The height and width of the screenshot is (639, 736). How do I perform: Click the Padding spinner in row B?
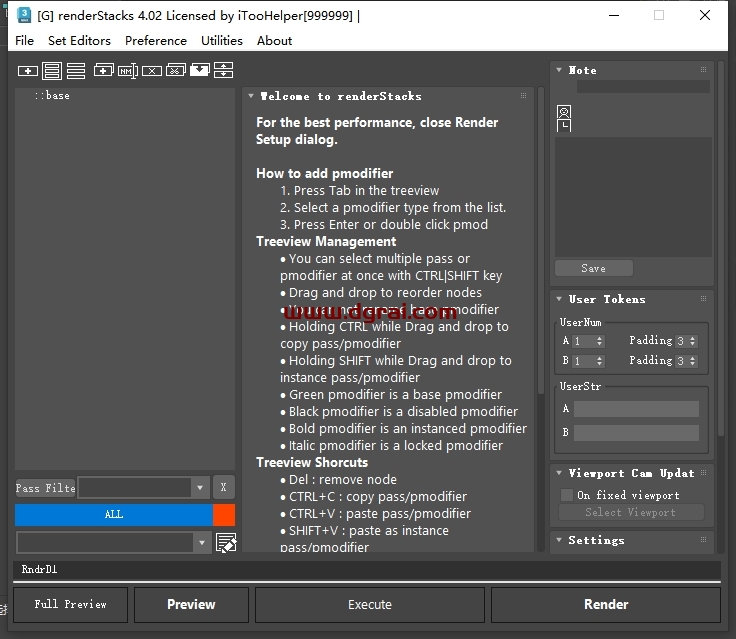692,361
